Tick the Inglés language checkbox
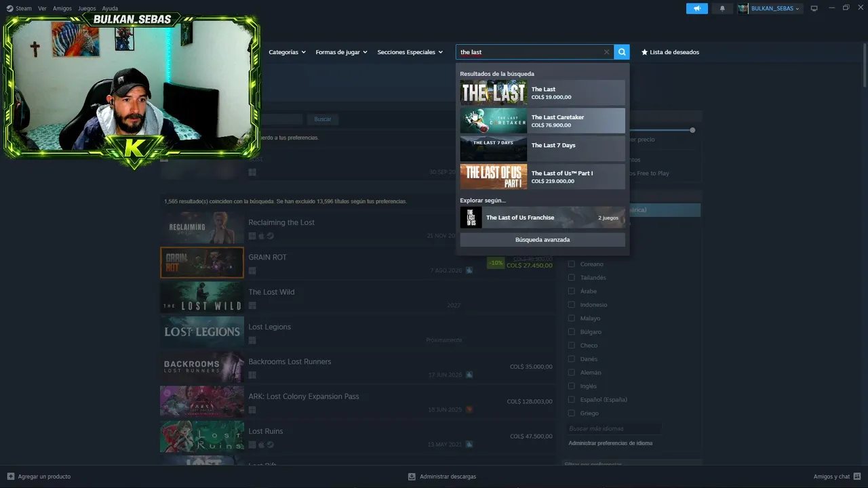 [572, 386]
